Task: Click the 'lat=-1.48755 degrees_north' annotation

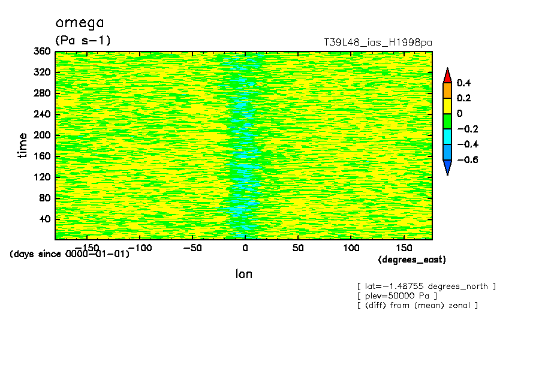Action: click(x=426, y=287)
